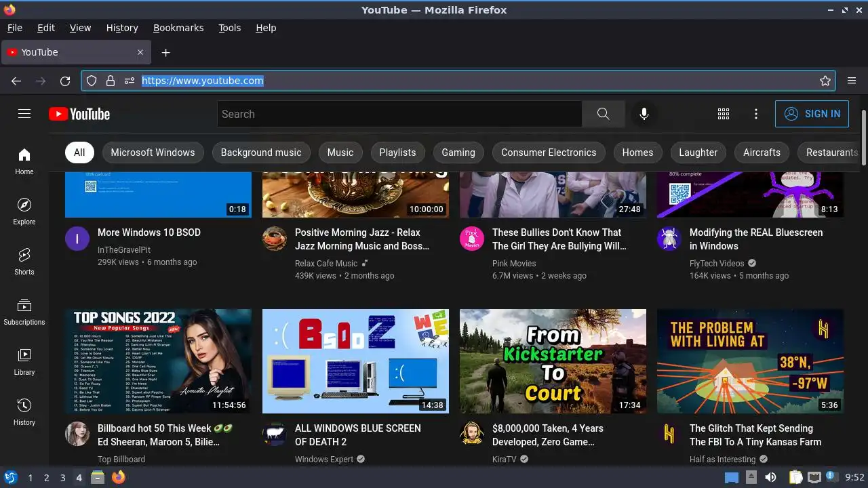
Task: Click the tracking protection shield icon
Action: (x=92, y=81)
